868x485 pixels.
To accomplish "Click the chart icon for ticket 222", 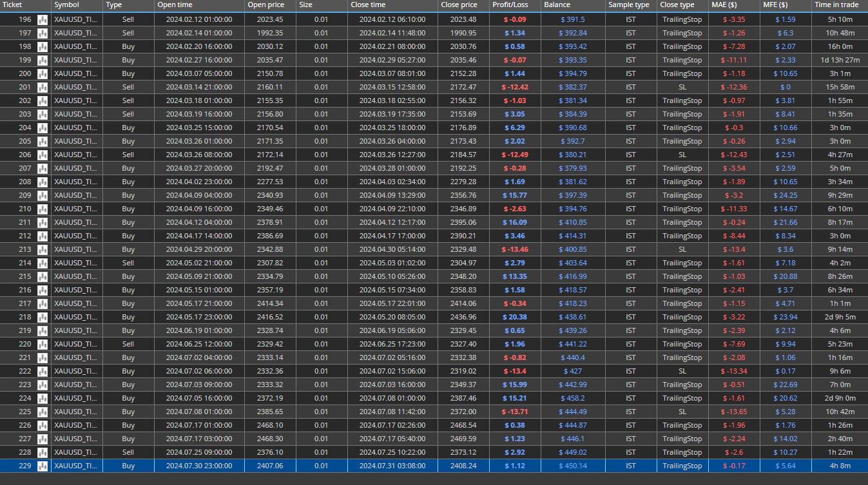I will [x=43, y=371].
